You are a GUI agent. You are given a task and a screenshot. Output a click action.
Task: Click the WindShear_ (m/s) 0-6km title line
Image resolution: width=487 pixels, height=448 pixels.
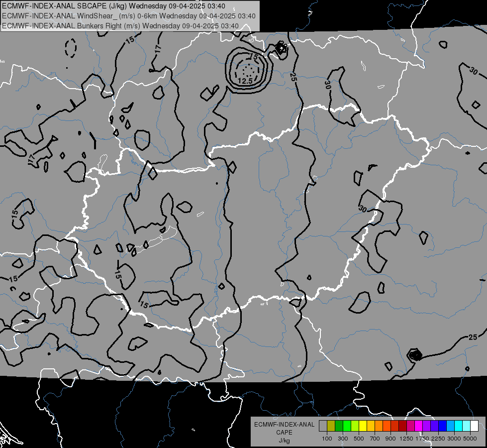point(128,16)
